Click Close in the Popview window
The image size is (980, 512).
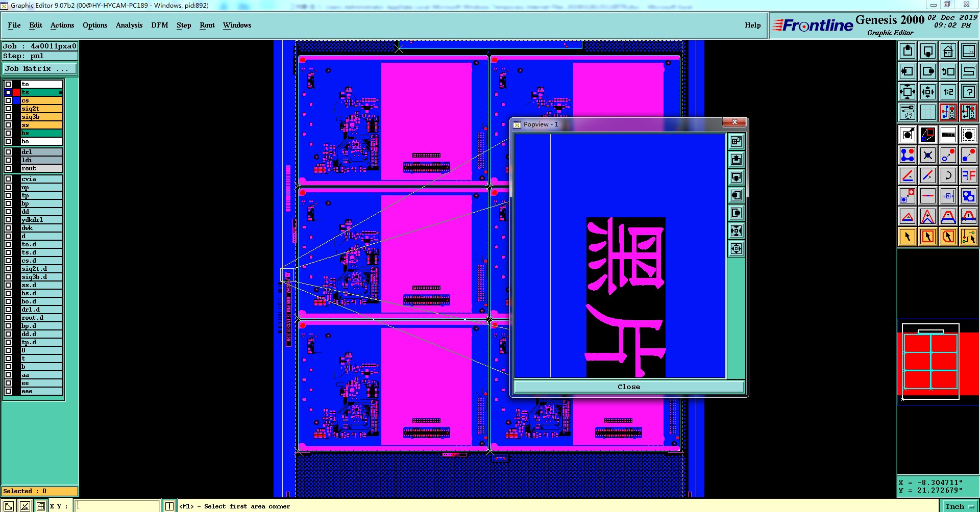[629, 387]
